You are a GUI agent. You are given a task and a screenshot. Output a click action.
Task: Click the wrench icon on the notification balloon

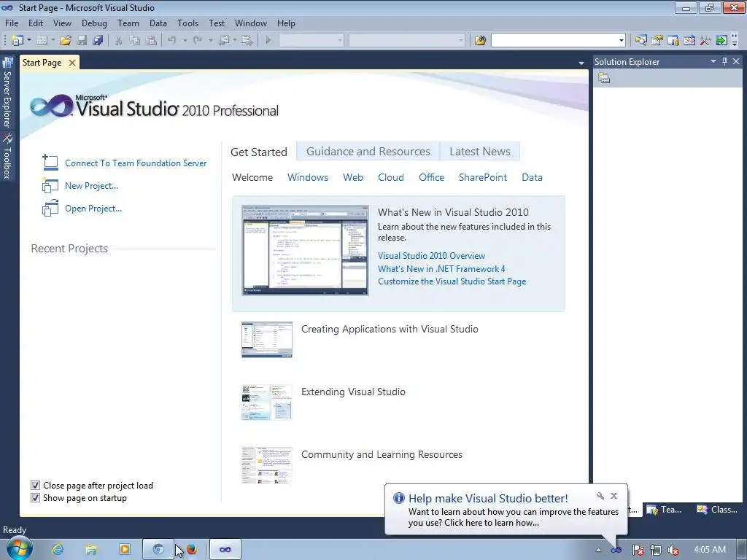pos(600,496)
